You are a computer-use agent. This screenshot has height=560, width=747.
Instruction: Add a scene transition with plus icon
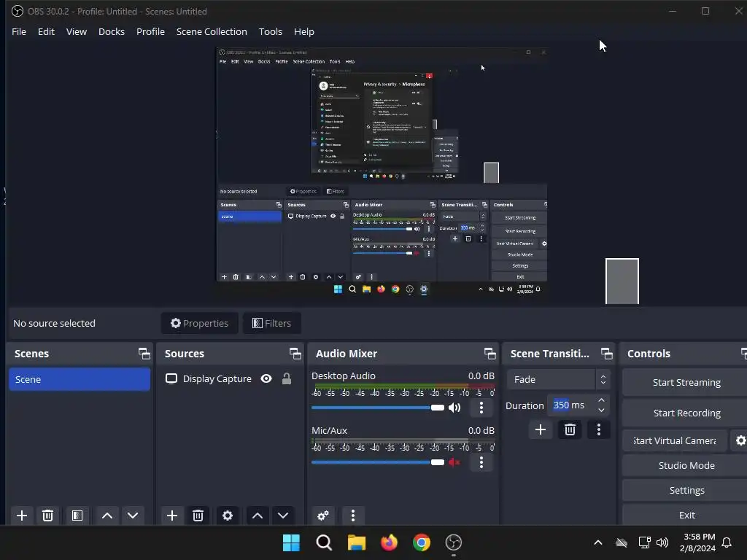[x=541, y=429]
